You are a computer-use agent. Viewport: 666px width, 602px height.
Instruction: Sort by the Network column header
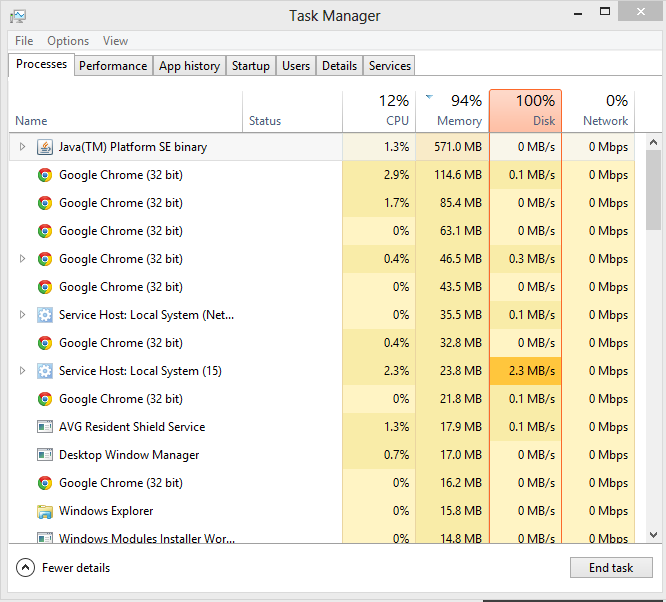[x=598, y=111]
